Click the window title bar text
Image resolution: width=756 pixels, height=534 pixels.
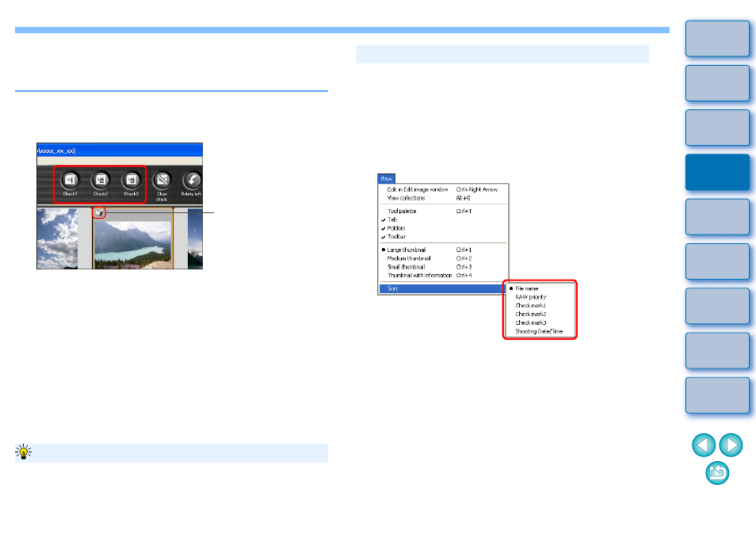tap(56, 151)
